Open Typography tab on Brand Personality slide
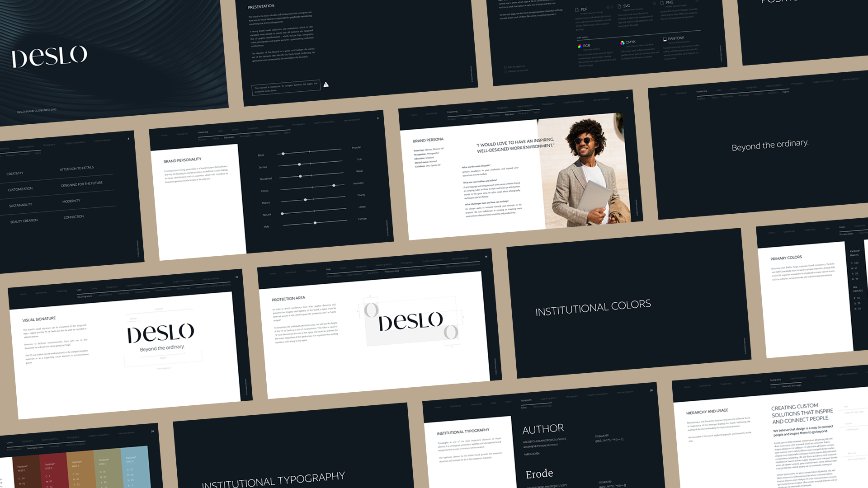This screenshot has height=488, width=868. click(x=253, y=128)
